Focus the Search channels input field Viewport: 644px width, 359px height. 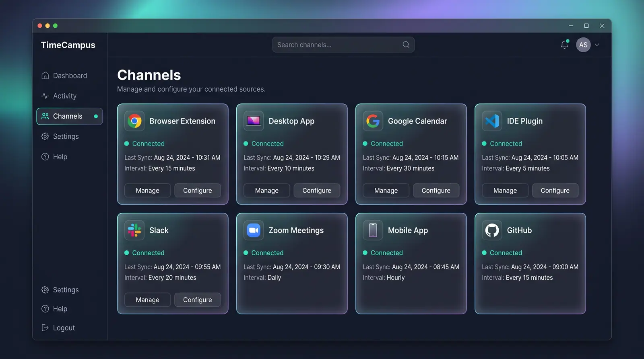pos(343,45)
